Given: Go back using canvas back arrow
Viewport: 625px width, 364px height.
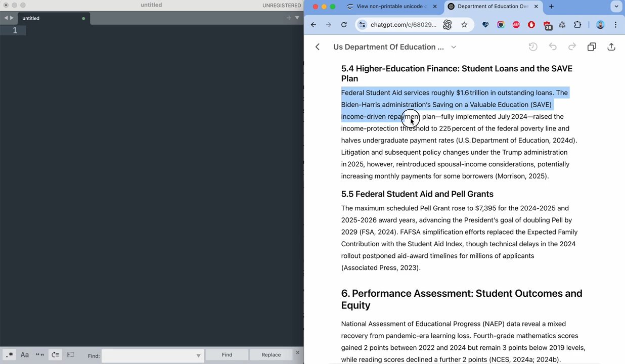Looking at the screenshot, I should point(318,47).
